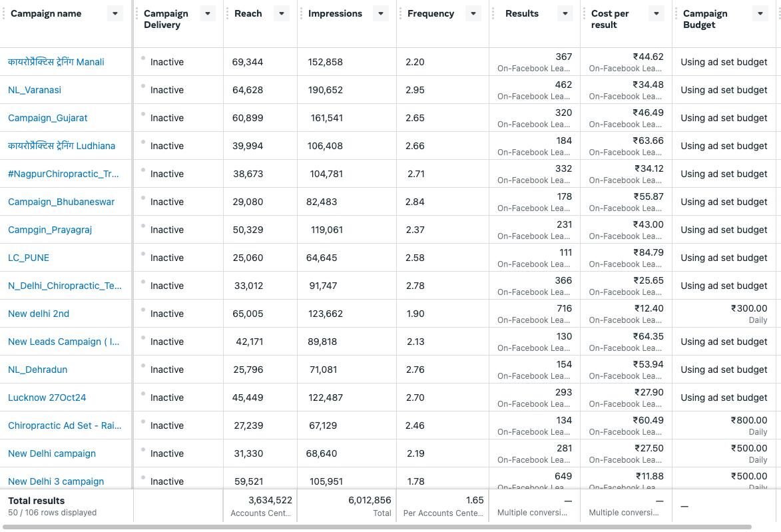The height and width of the screenshot is (532, 781).
Task: Open the NL_Varanasi campaign link
Action: point(35,90)
